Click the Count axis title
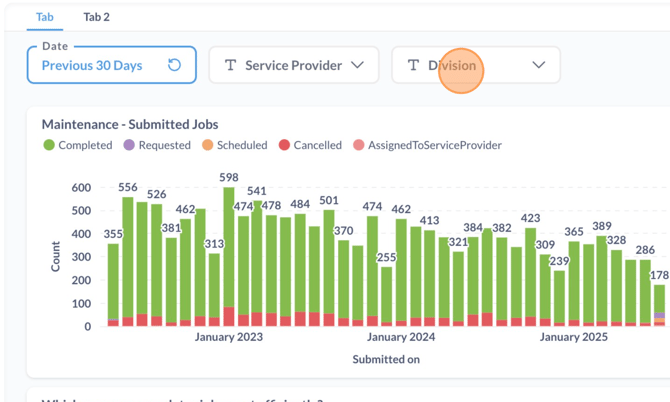This screenshot has width=670, height=402. pos(56,256)
